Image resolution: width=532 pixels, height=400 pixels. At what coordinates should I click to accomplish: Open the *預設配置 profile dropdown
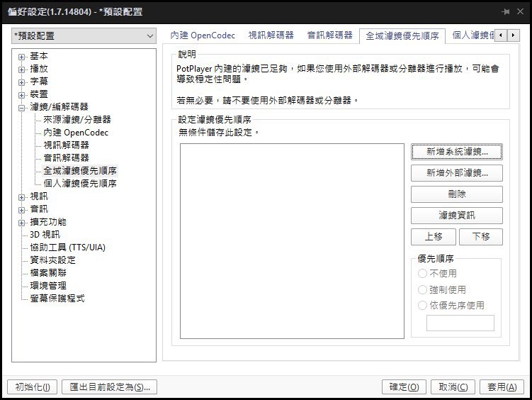84,36
